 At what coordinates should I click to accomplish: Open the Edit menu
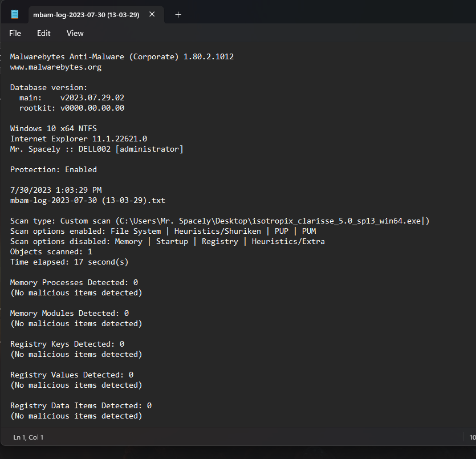(x=44, y=33)
